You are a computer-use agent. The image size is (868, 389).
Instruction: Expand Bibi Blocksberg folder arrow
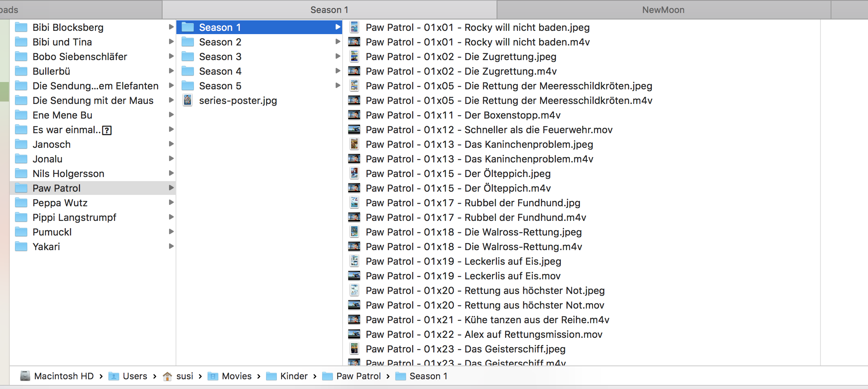(171, 27)
